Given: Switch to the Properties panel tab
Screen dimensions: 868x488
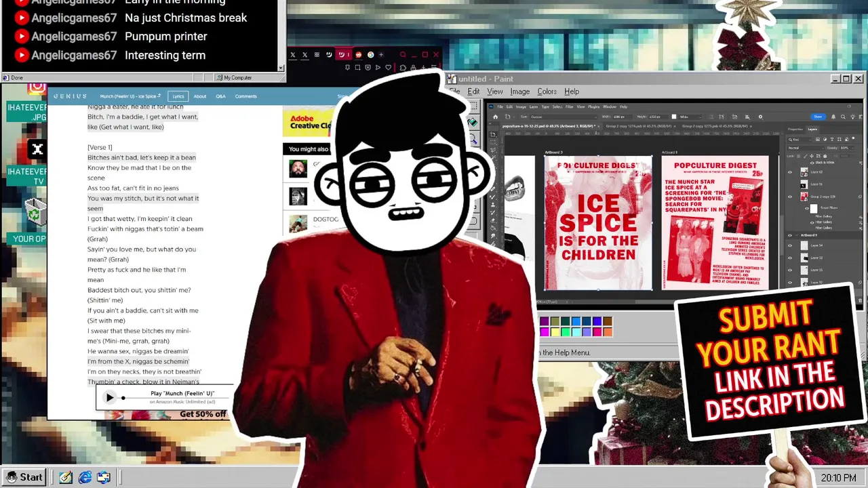Looking at the screenshot, I should tap(795, 129).
